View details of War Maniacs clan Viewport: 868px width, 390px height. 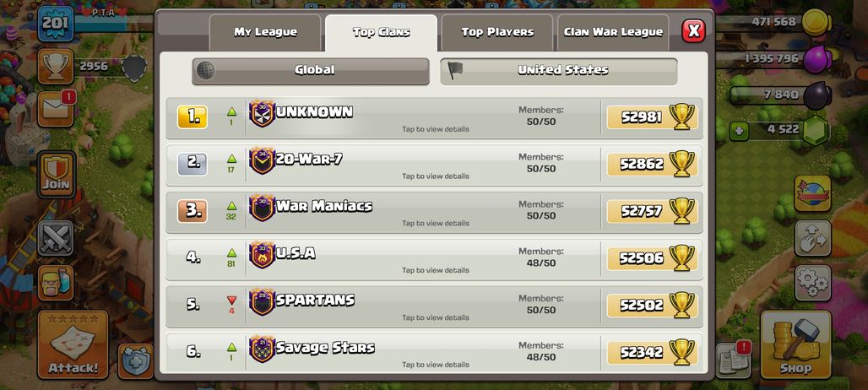point(434,213)
